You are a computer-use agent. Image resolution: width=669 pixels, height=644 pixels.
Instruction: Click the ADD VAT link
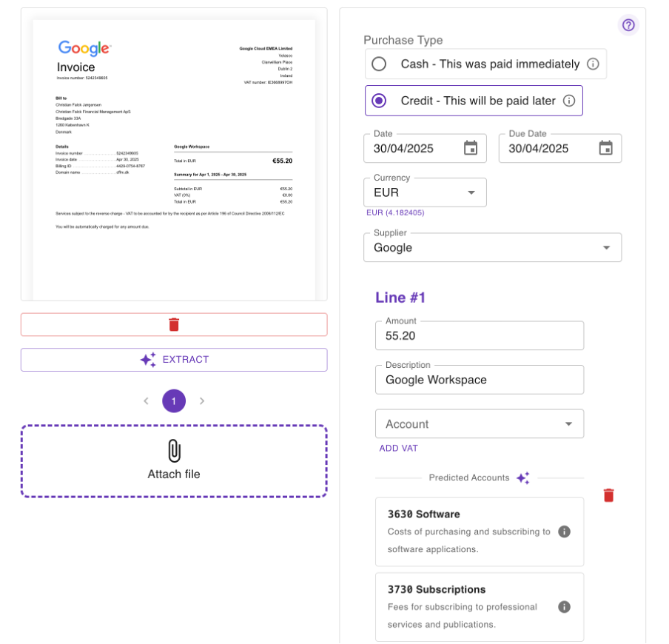tap(398, 448)
